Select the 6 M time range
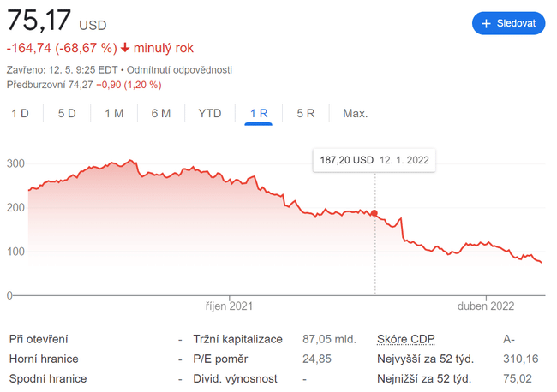 coord(160,113)
